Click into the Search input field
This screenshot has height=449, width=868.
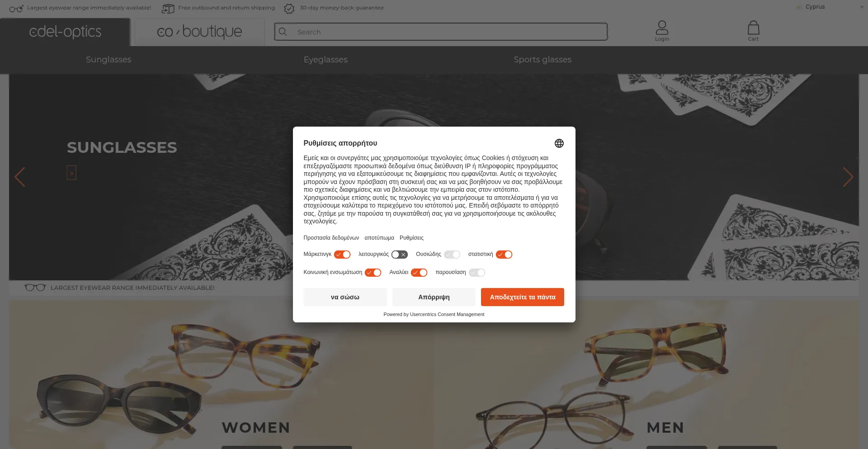[x=448, y=32]
